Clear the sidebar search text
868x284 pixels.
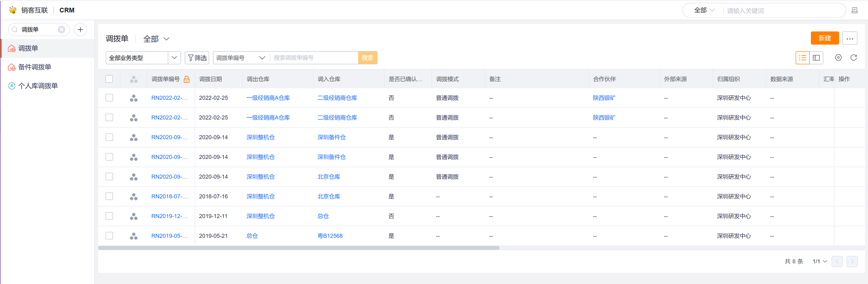pyautogui.click(x=61, y=30)
